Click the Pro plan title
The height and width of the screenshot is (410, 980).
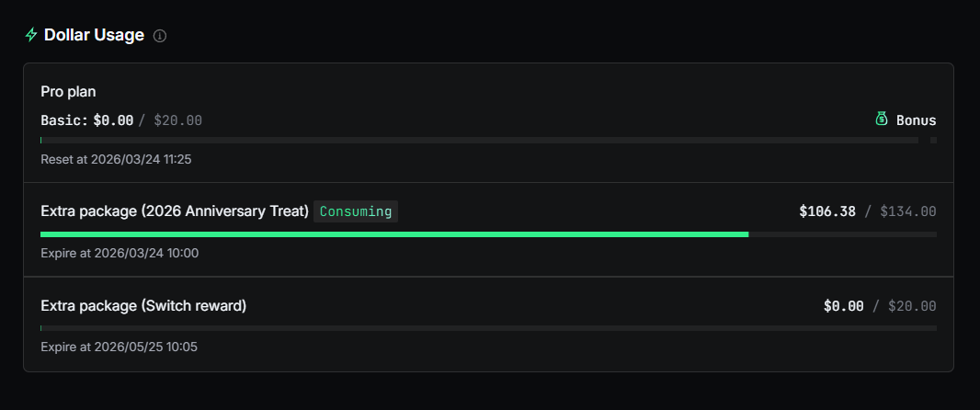point(69,92)
